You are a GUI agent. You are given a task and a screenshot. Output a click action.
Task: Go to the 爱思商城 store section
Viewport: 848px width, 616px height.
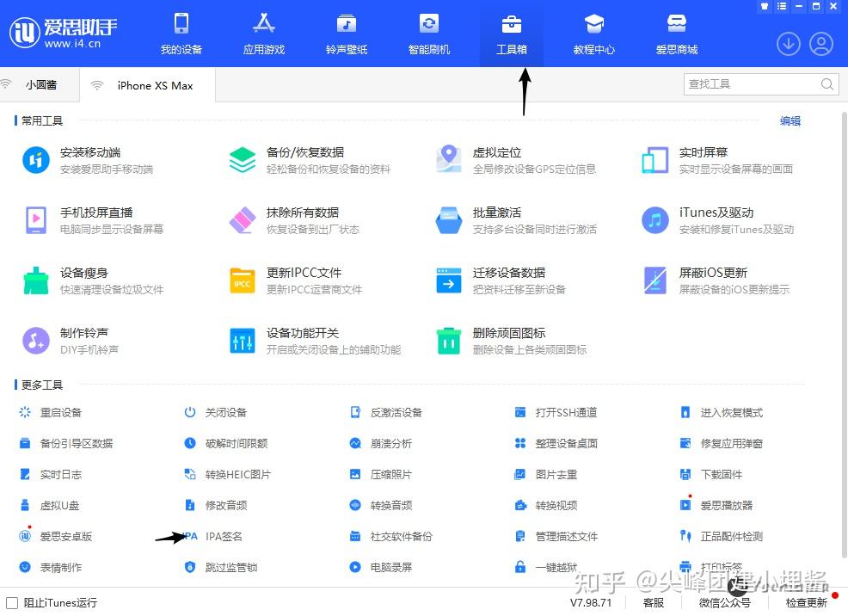(x=676, y=34)
